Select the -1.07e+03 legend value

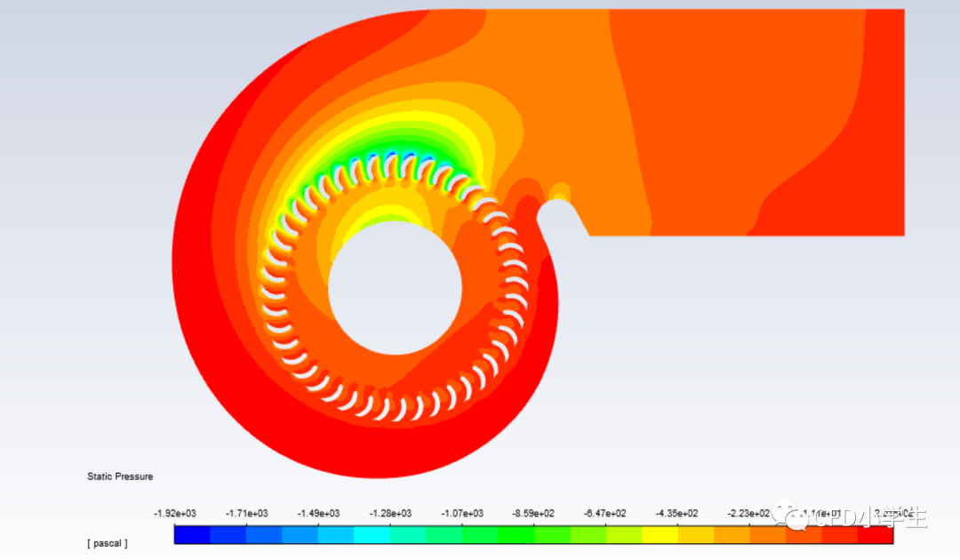pyautogui.click(x=462, y=514)
